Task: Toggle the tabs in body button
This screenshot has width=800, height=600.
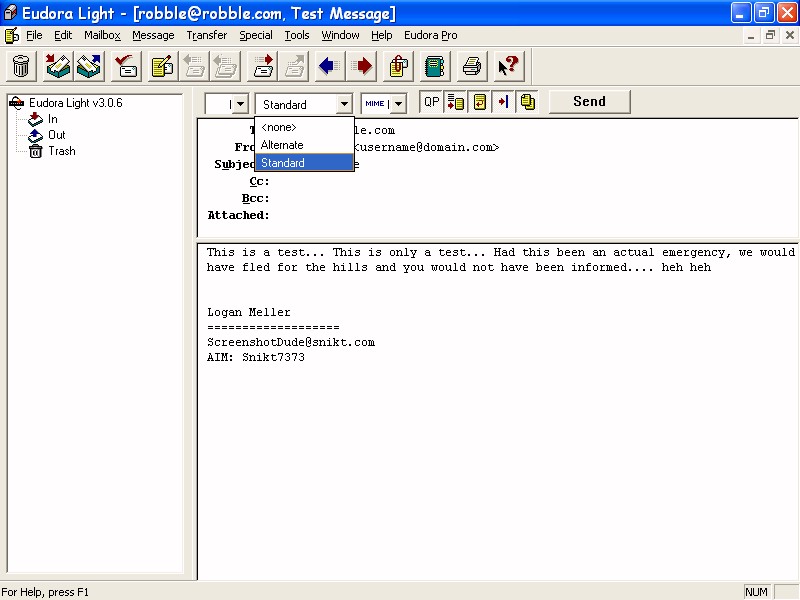Action: pos(504,102)
